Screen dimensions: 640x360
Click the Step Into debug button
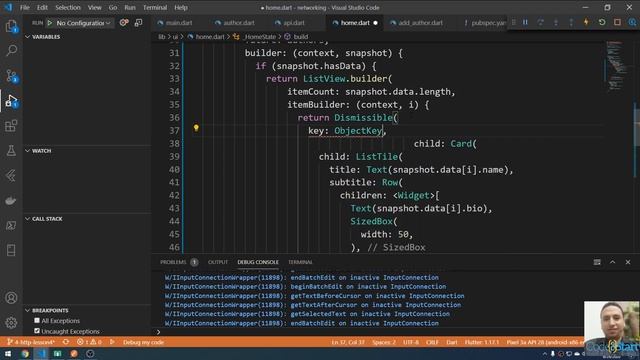pos(556,22)
